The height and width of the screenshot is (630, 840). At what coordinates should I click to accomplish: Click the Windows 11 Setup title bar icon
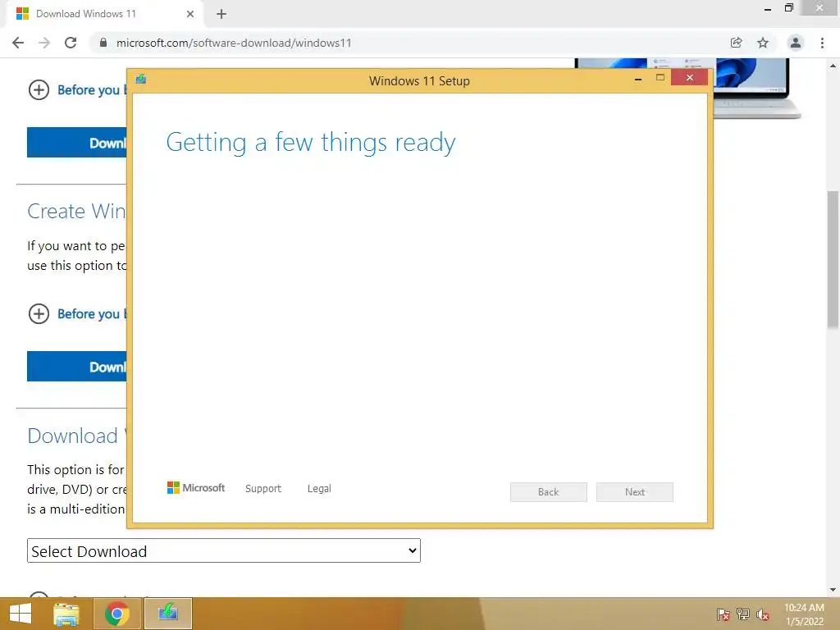point(141,80)
